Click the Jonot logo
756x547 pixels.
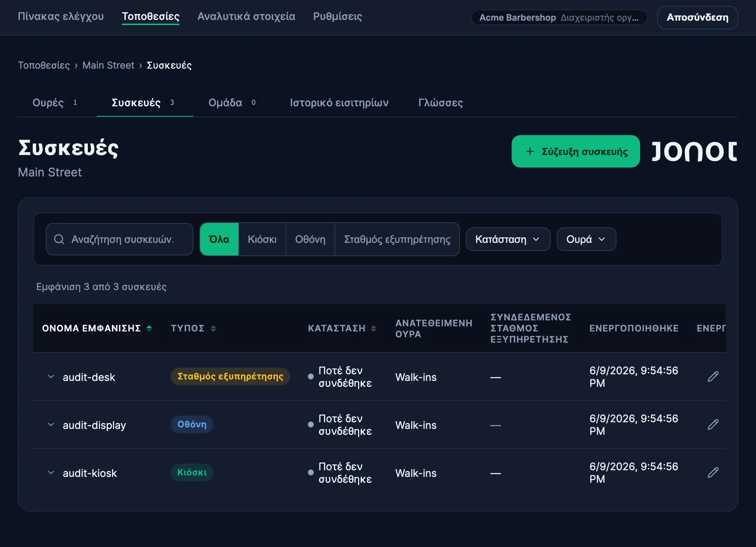694,151
